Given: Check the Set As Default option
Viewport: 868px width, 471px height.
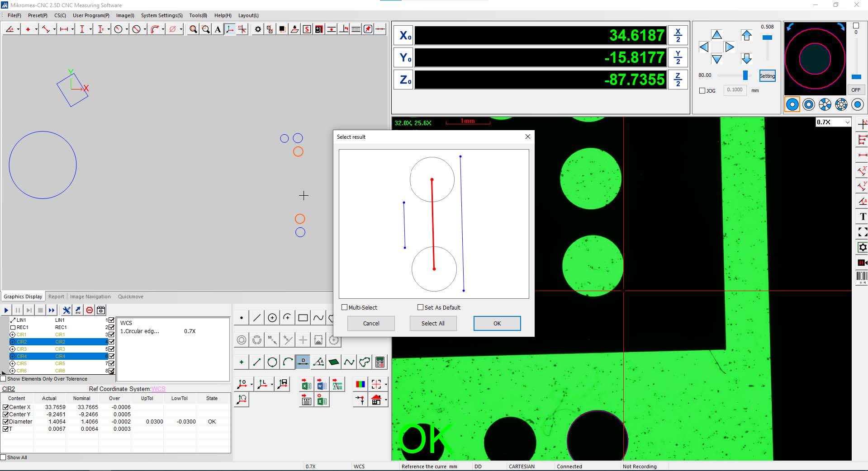Looking at the screenshot, I should point(420,307).
